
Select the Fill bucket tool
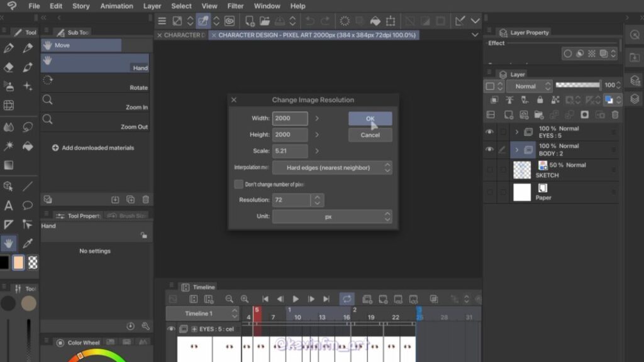28,146
